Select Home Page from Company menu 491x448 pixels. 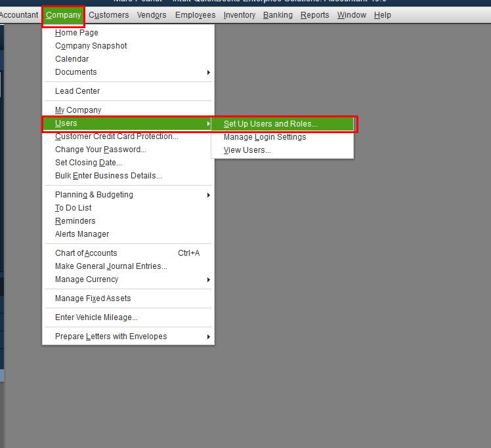(x=128, y=33)
